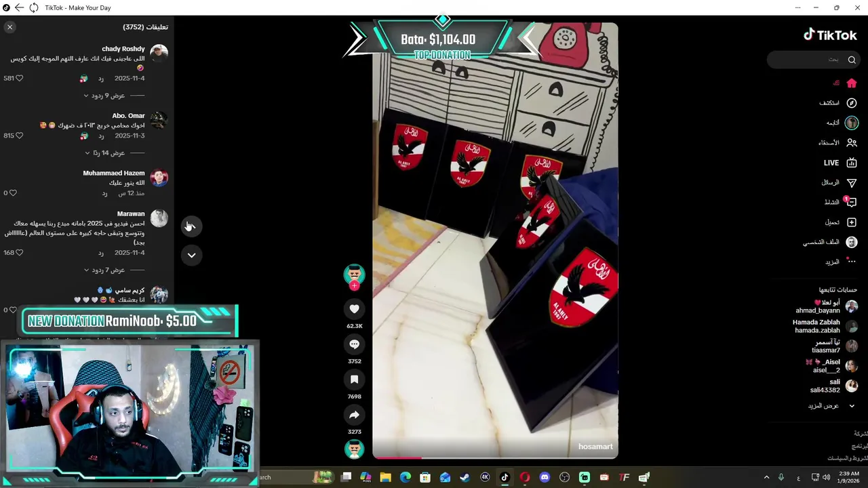
Task: Open browser more options three-dot menu
Action: click(797, 7)
